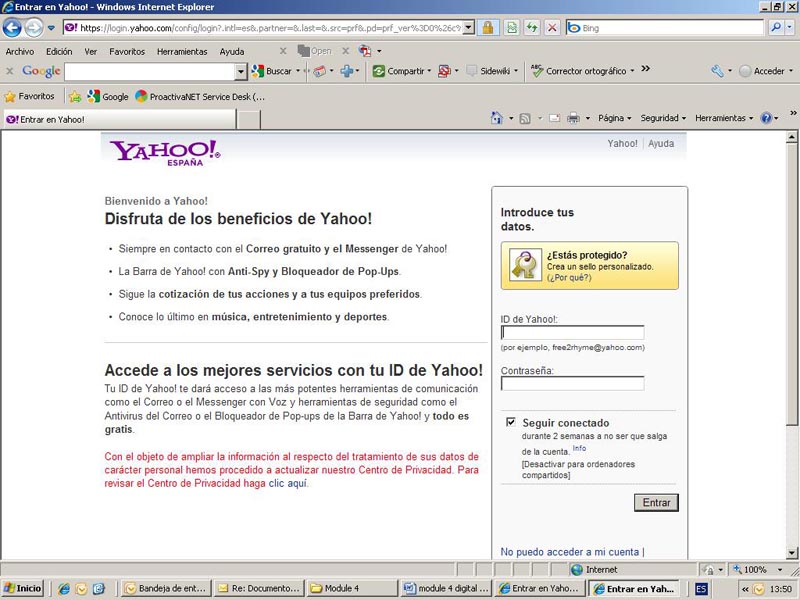
Task: Open the Ver menu
Action: 91,52
